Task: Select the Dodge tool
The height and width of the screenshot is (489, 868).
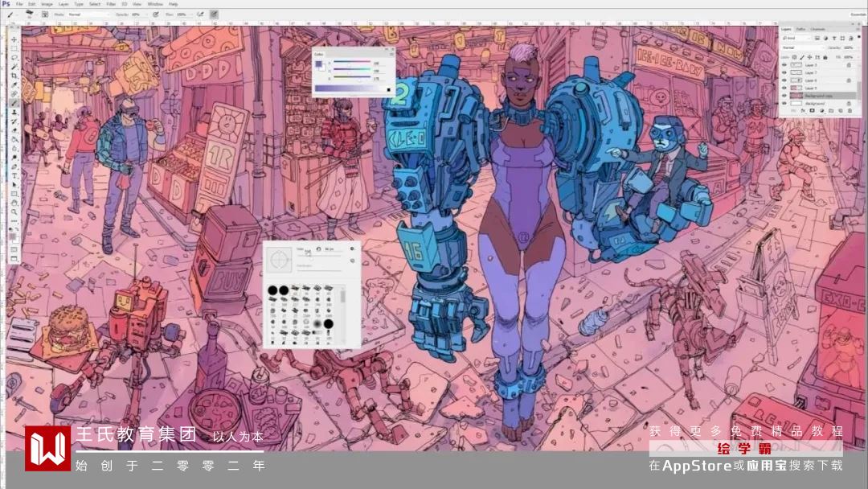Action: coord(14,158)
